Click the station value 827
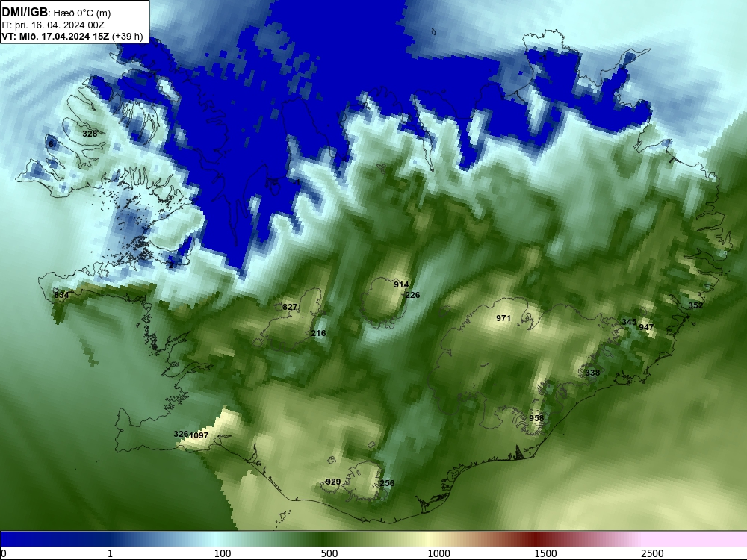This screenshot has width=747, height=560. coord(290,307)
